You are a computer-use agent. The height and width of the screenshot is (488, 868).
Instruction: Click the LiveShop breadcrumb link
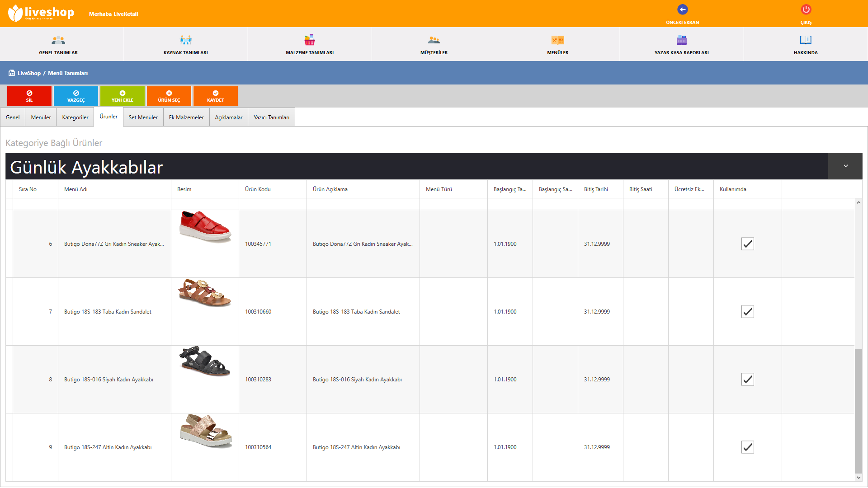[29, 73]
